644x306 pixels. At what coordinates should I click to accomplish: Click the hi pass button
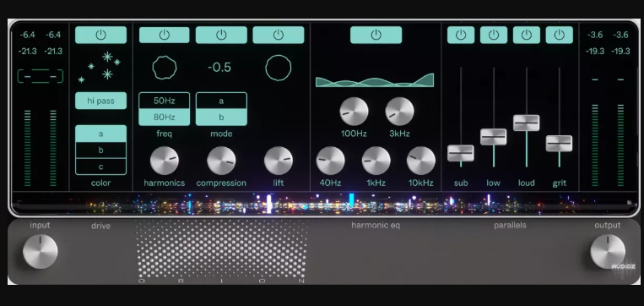[x=100, y=101]
